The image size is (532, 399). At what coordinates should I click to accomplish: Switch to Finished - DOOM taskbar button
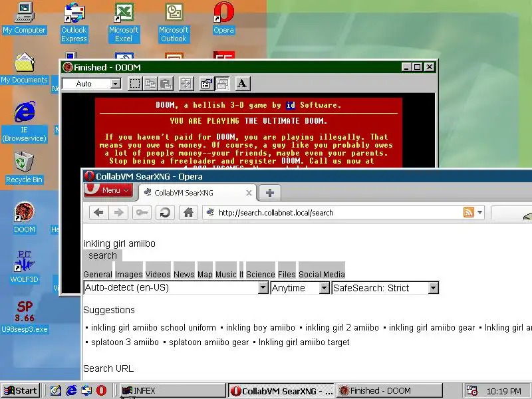pos(390,390)
